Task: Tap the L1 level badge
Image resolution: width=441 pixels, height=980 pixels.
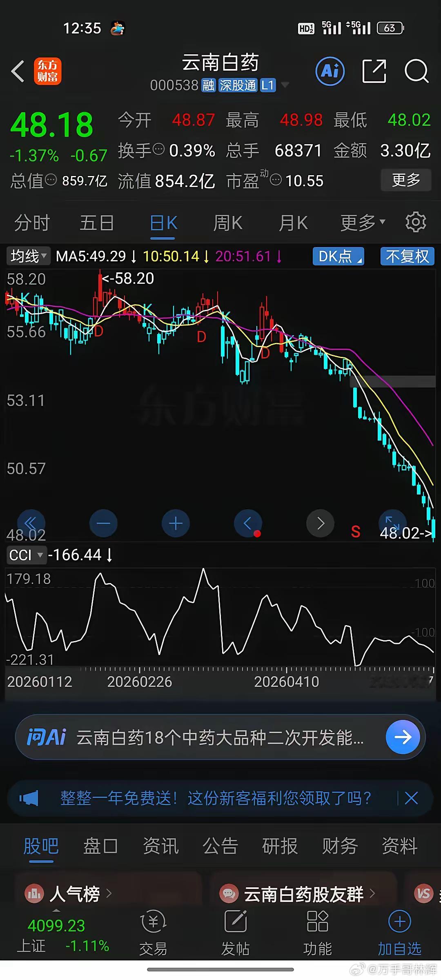Action: pos(268,85)
